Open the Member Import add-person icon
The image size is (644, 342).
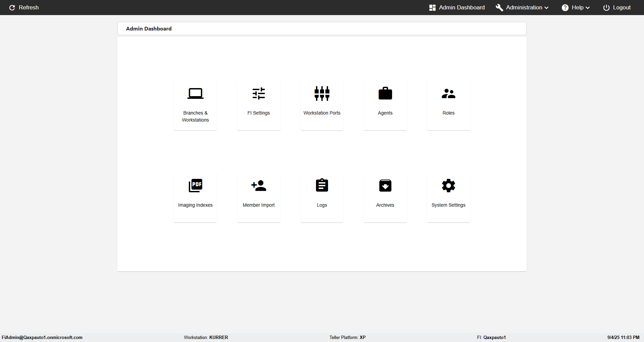(x=259, y=186)
